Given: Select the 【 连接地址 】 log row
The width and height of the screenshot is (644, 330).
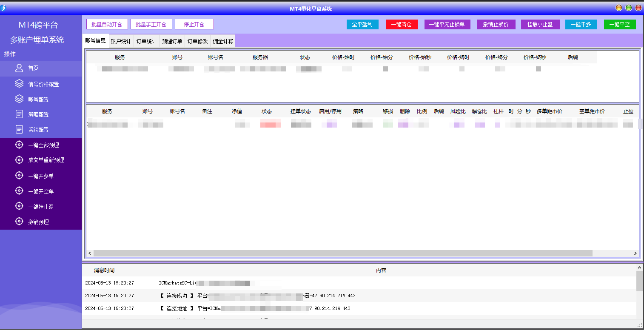Looking at the screenshot, I should 359,308.
